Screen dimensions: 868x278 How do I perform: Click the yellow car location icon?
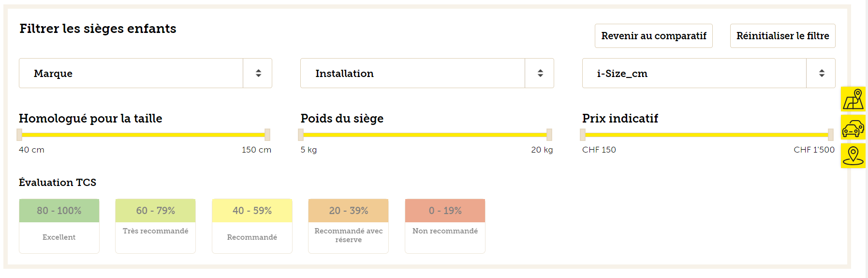coord(853,127)
